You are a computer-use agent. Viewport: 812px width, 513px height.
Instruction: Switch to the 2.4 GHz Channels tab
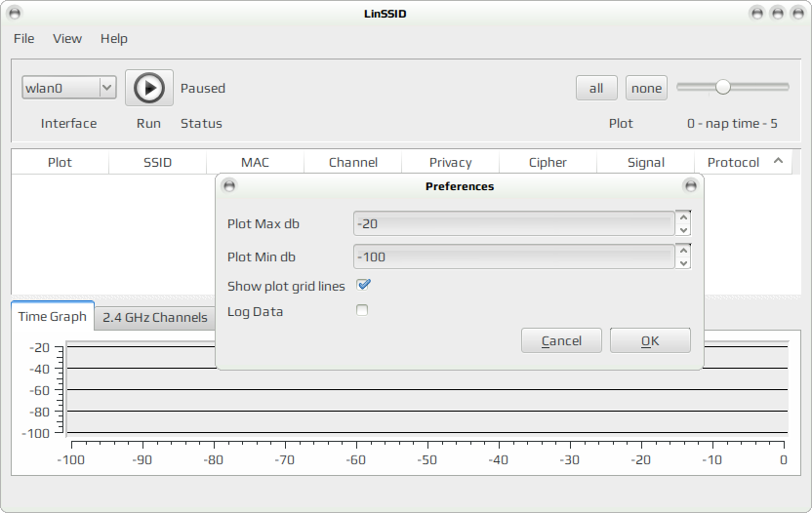(155, 317)
